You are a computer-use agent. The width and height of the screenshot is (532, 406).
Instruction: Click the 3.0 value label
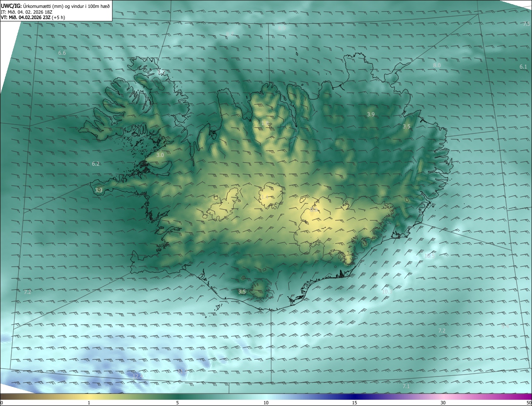[x=160, y=155]
